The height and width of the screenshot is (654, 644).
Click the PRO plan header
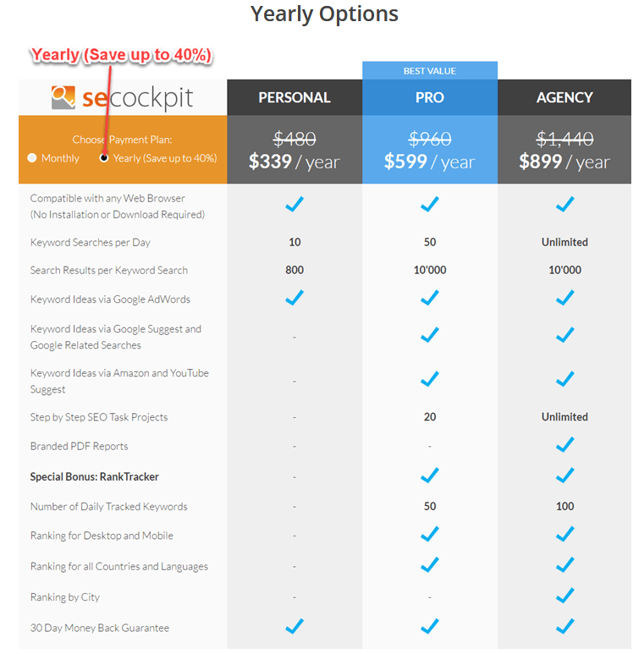[x=430, y=97]
